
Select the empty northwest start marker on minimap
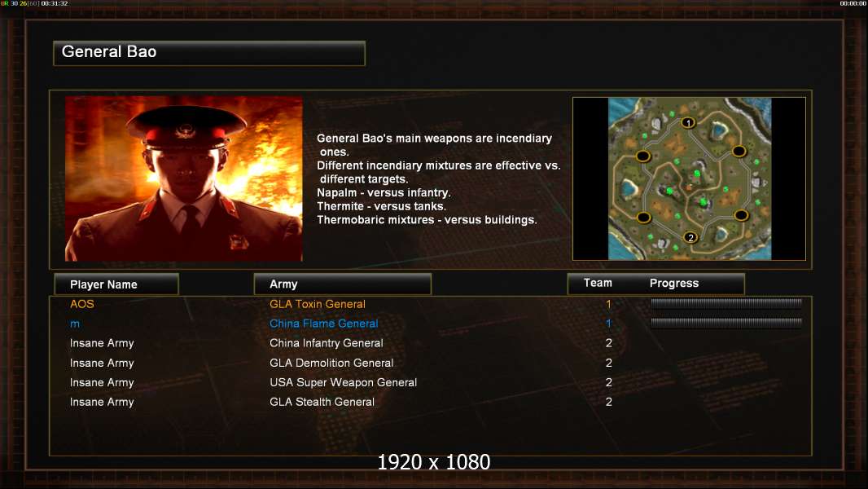642,156
